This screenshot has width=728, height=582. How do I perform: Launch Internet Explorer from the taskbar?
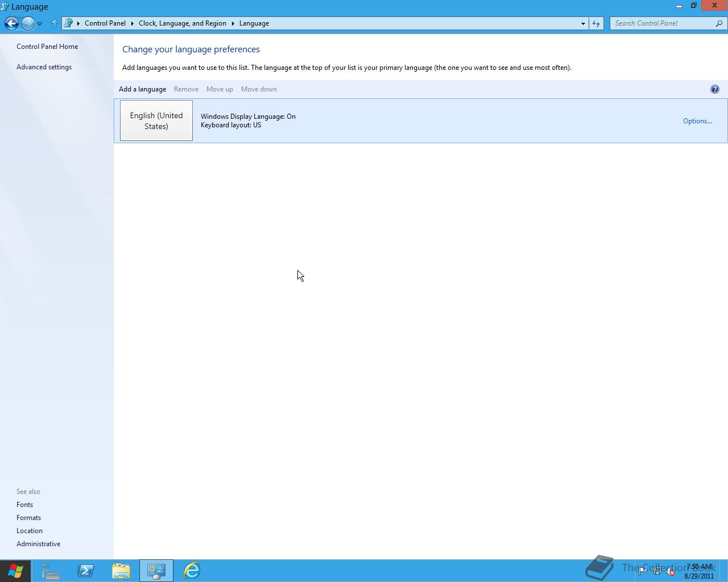click(192, 571)
